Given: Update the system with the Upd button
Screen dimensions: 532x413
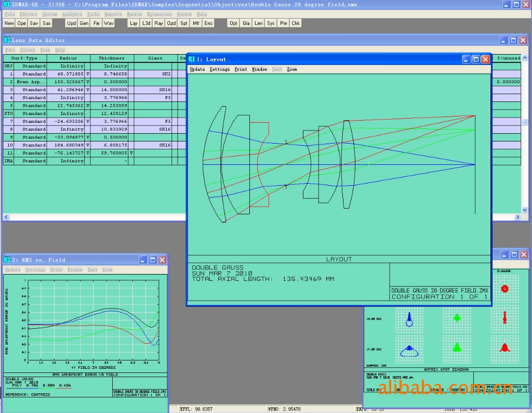Looking at the screenshot, I should point(71,23).
